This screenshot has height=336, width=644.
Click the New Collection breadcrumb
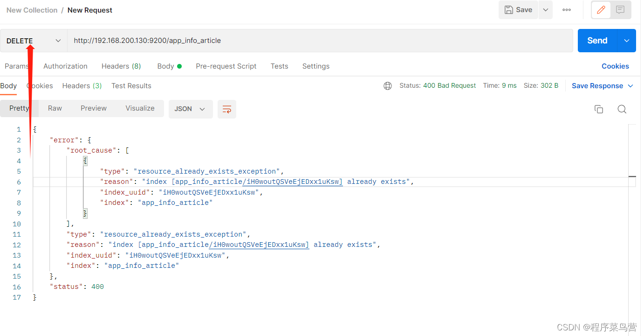tap(32, 10)
